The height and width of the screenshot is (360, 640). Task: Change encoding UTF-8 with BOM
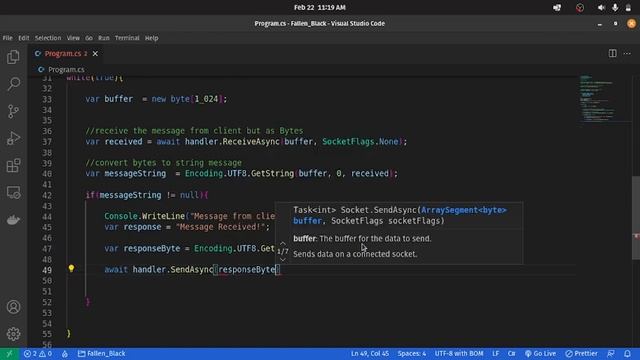click(x=459, y=353)
